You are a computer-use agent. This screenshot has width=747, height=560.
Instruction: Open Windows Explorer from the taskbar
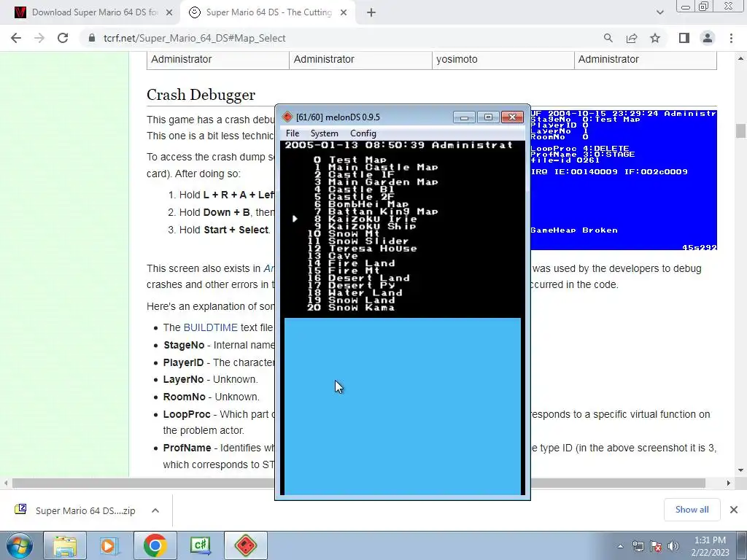tap(65, 545)
